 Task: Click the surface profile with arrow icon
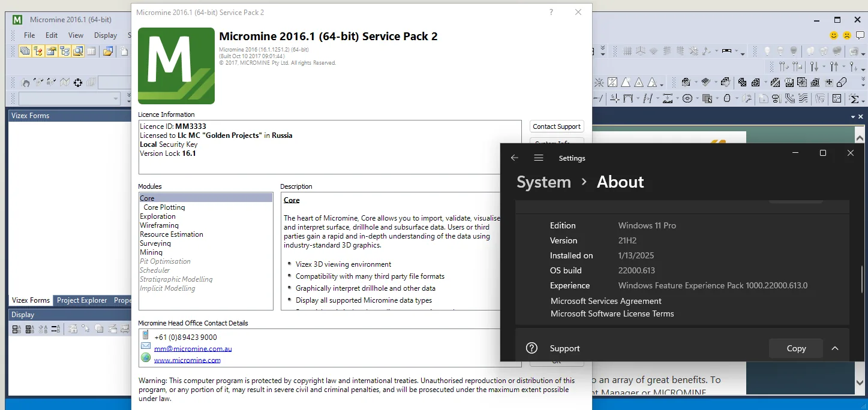[668, 98]
